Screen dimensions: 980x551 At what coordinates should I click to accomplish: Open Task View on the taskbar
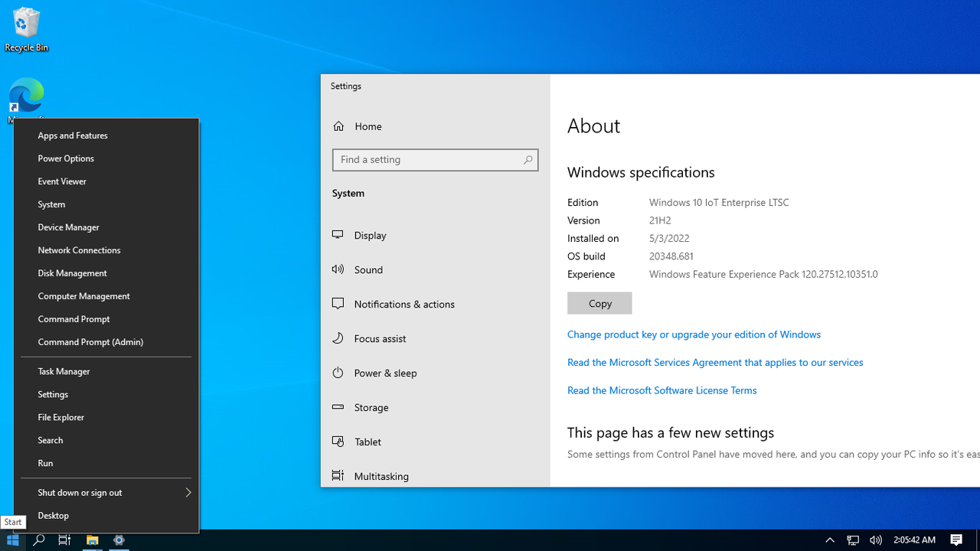[64, 540]
